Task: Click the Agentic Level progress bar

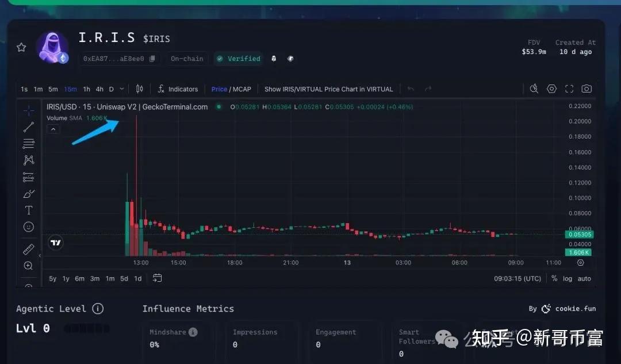Action: [x=86, y=328]
